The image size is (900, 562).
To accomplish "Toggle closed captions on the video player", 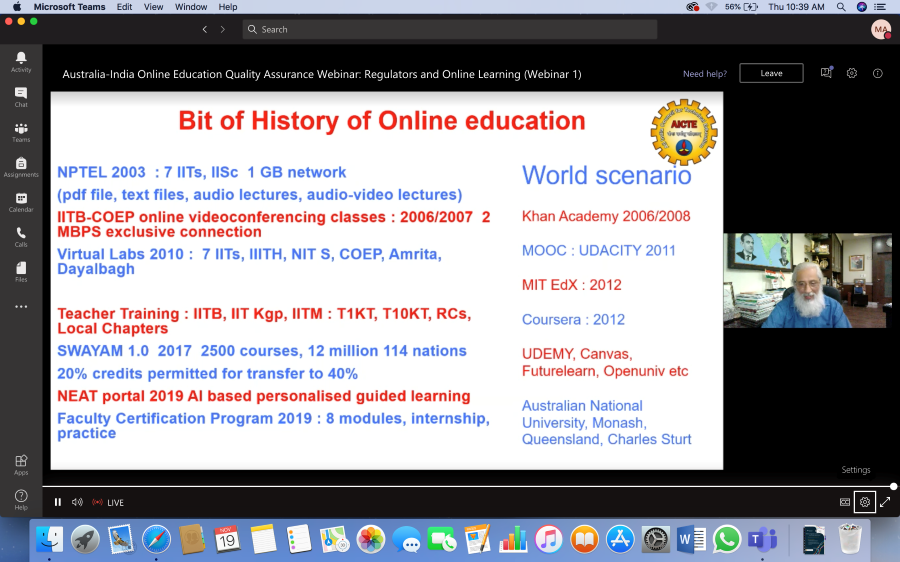I will (845, 502).
